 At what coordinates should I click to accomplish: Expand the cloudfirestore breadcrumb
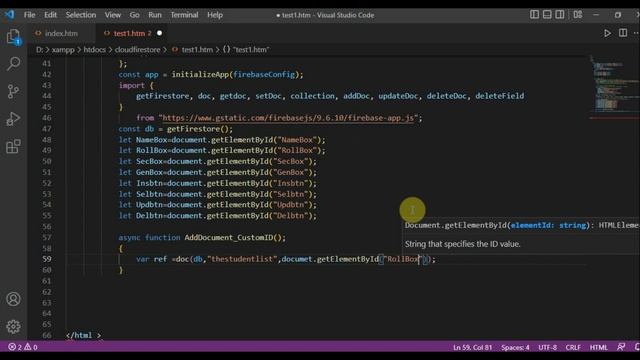click(x=138, y=50)
